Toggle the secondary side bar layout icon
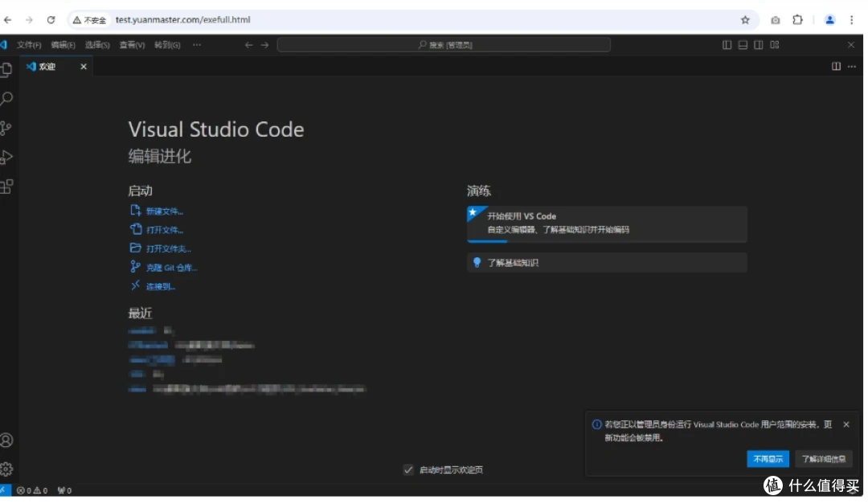 [x=759, y=45]
